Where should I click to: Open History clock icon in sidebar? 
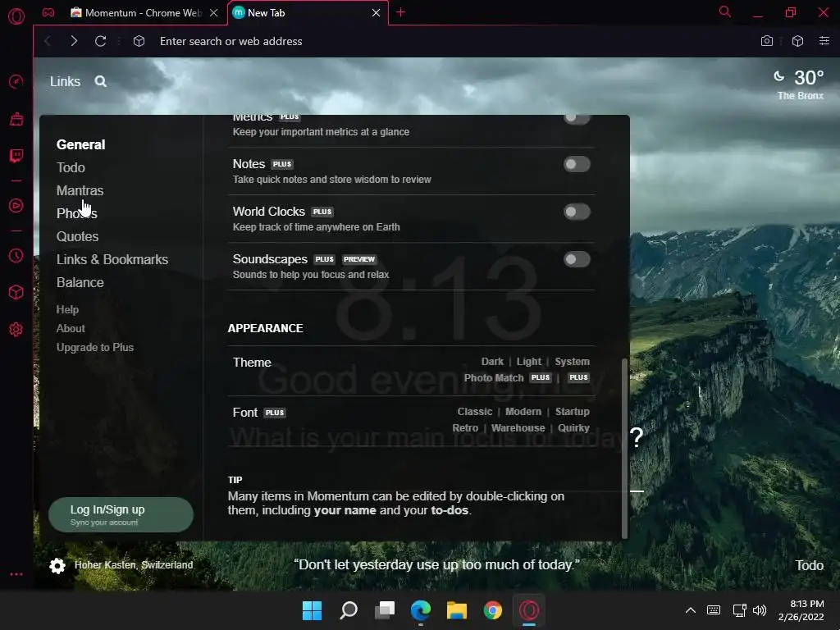point(16,256)
